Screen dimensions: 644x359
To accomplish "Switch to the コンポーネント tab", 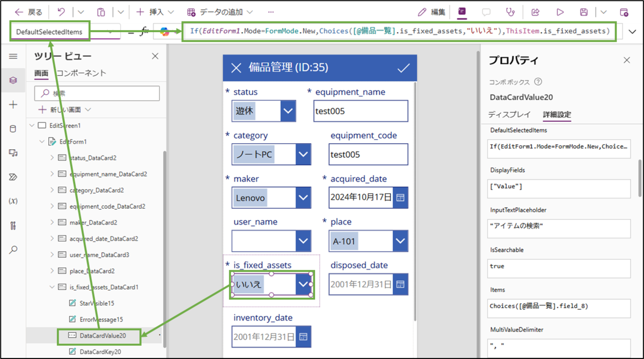I will point(81,74).
